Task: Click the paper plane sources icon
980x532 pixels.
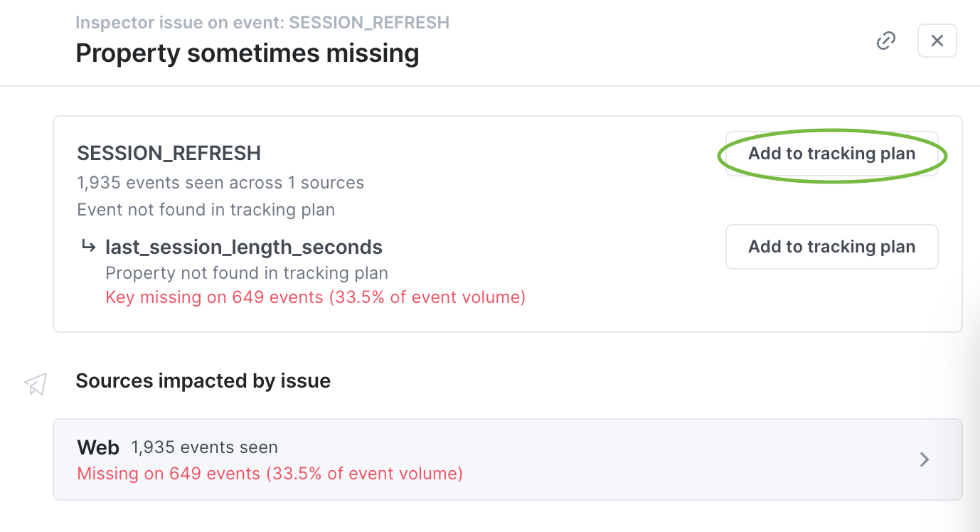Action: click(36, 384)
